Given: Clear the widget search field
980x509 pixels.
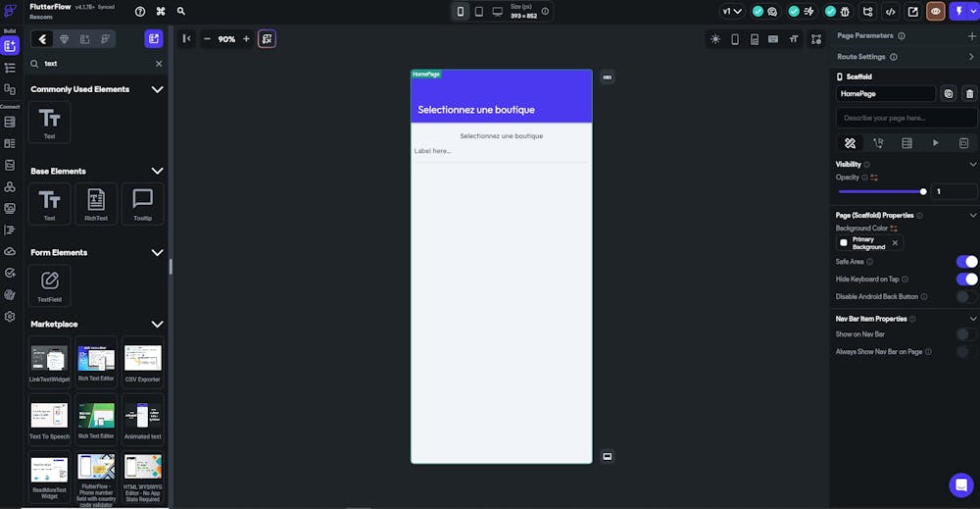Looking at the screenshot, I should tap(159, 64).
